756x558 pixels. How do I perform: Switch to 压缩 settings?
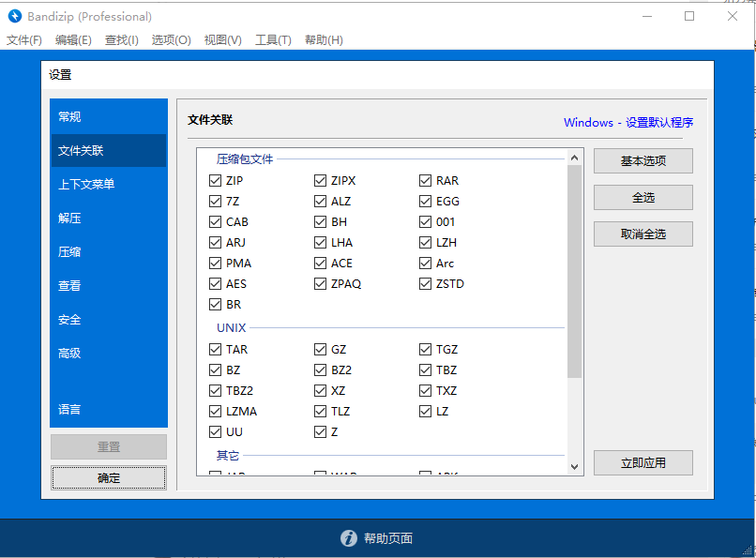coord(109,251)
